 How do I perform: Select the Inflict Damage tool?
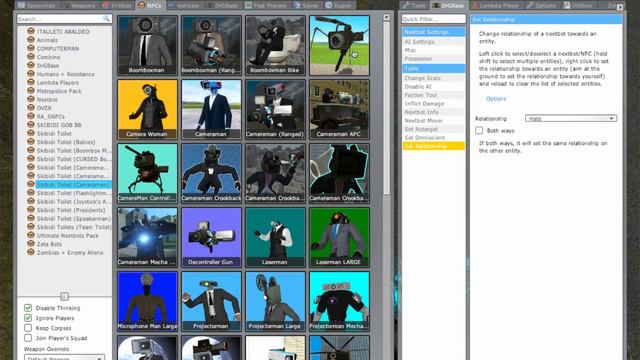(x=433, y=104)
